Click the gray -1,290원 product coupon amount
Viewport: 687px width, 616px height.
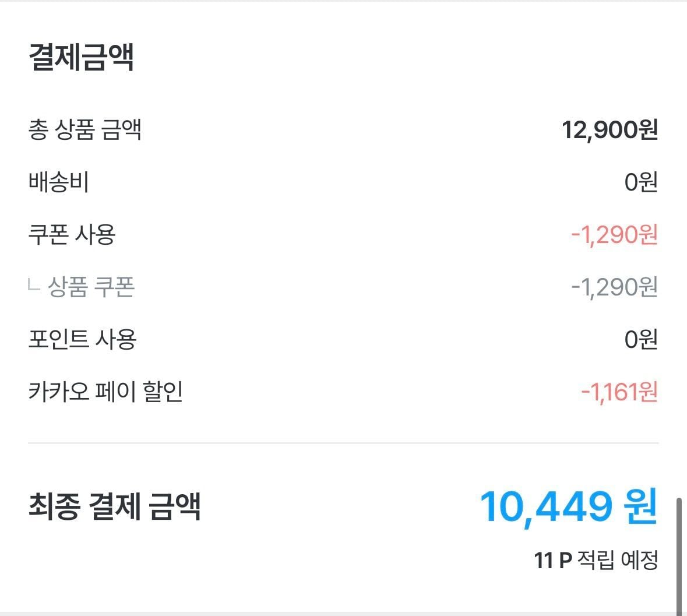tap(614, 287)
